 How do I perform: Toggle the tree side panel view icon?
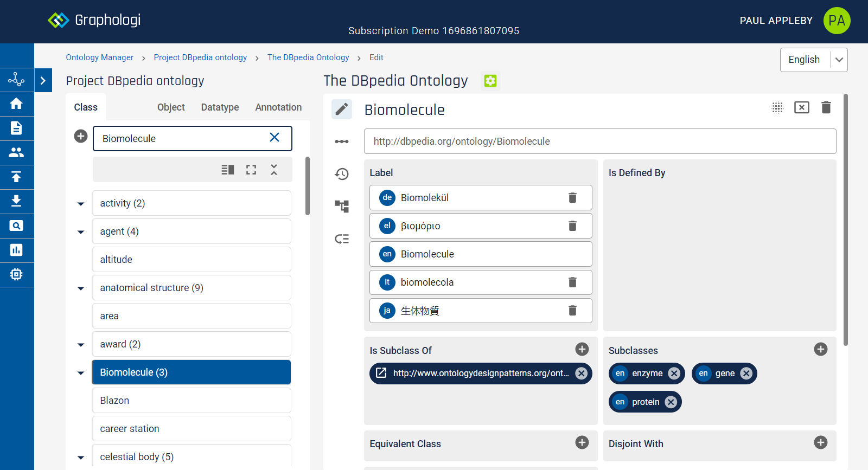(x=228, y=170)
